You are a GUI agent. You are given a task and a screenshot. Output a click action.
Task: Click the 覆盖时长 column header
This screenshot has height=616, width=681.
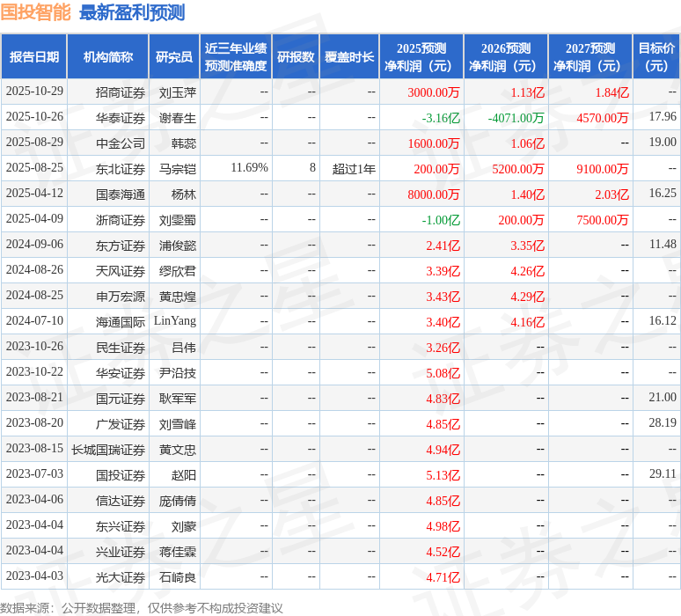[x=348, y=57]
